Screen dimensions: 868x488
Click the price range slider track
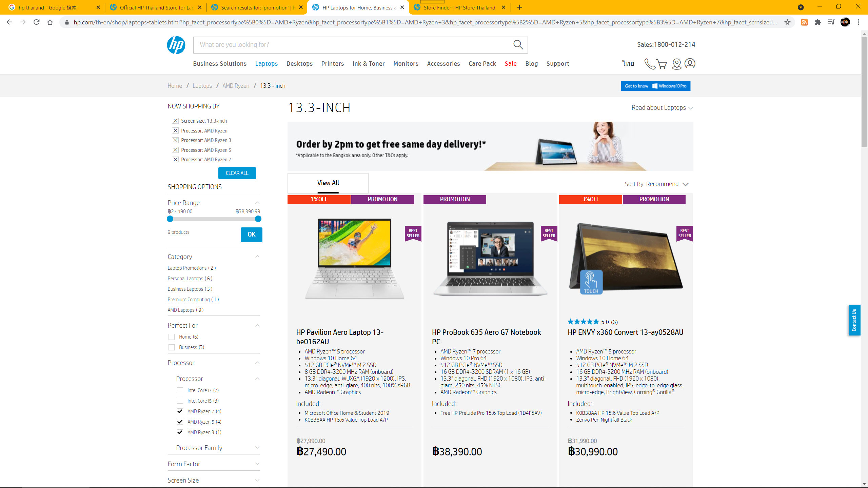(x=214, y=219)
